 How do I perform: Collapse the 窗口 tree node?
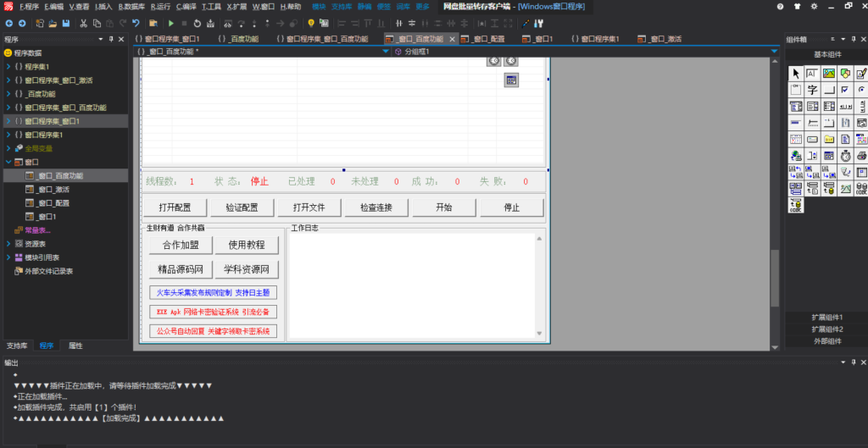[x=8, y=162]
